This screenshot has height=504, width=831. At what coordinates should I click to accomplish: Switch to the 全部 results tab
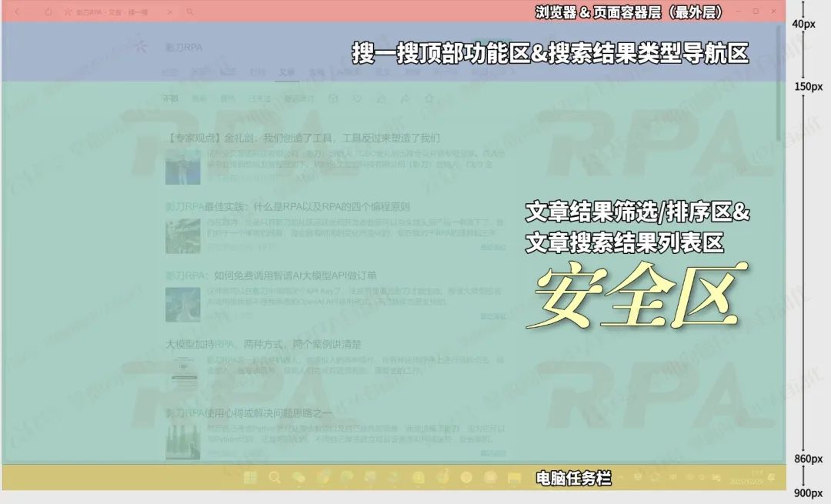(x=169, y=72)
